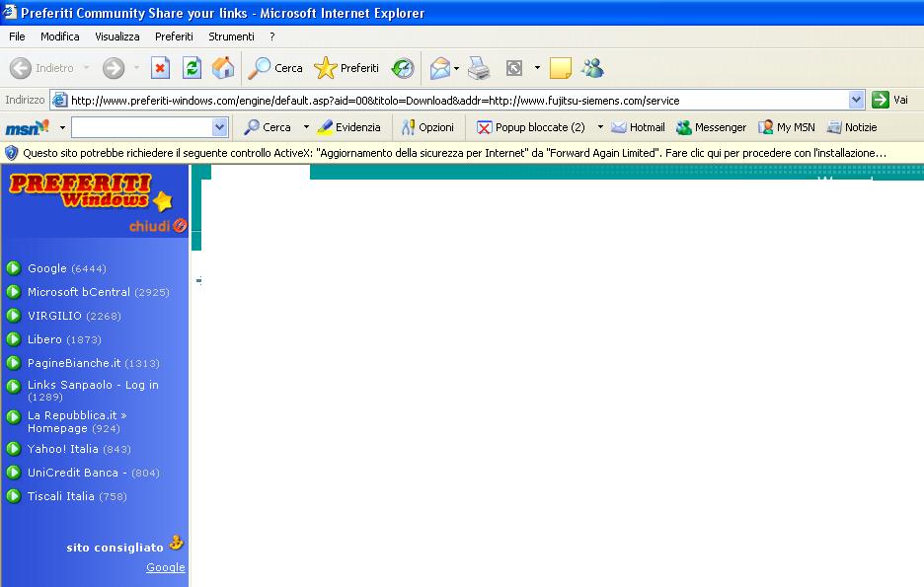Expand the address bar history dropdown
Screen dimensions: 924x587
tap(857, 100)
